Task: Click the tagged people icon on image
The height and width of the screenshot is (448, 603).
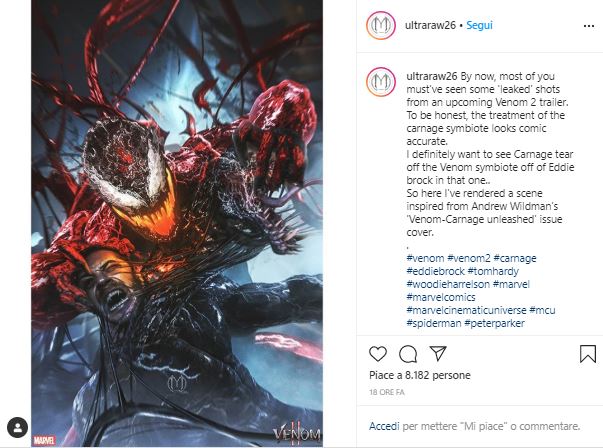Action: 17,427
